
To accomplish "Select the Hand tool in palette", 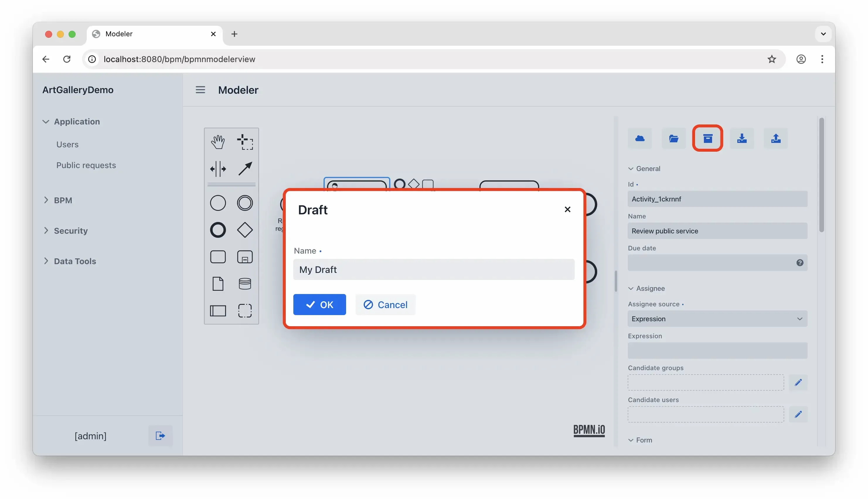I will pyautogui.click(x=218, y=141).
